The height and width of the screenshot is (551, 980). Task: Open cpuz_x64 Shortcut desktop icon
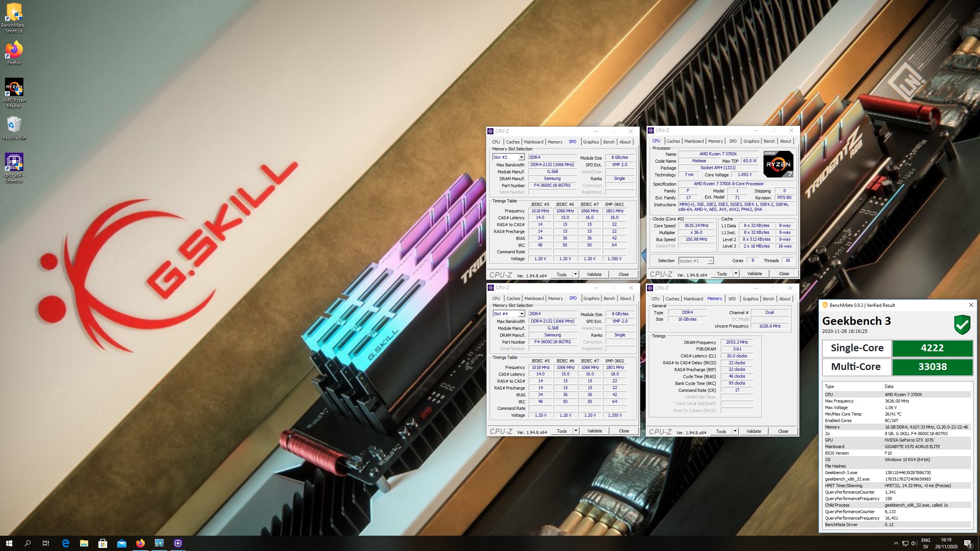point(14,168)
